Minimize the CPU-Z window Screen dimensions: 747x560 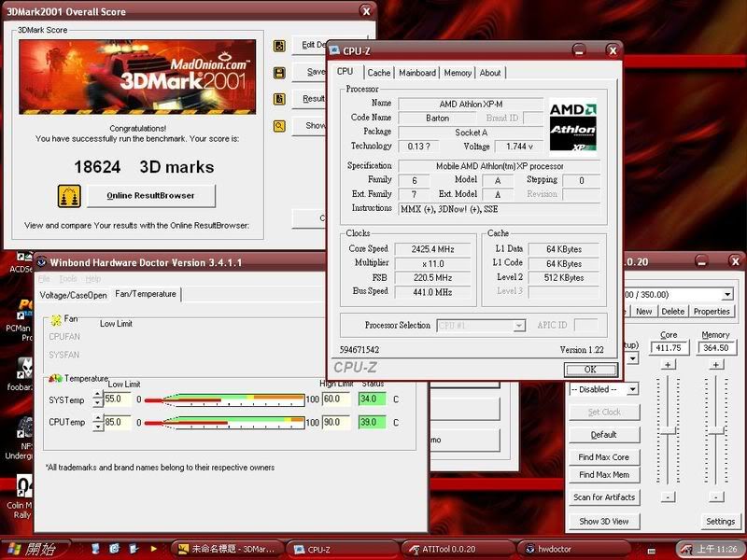tap(579, 50)
